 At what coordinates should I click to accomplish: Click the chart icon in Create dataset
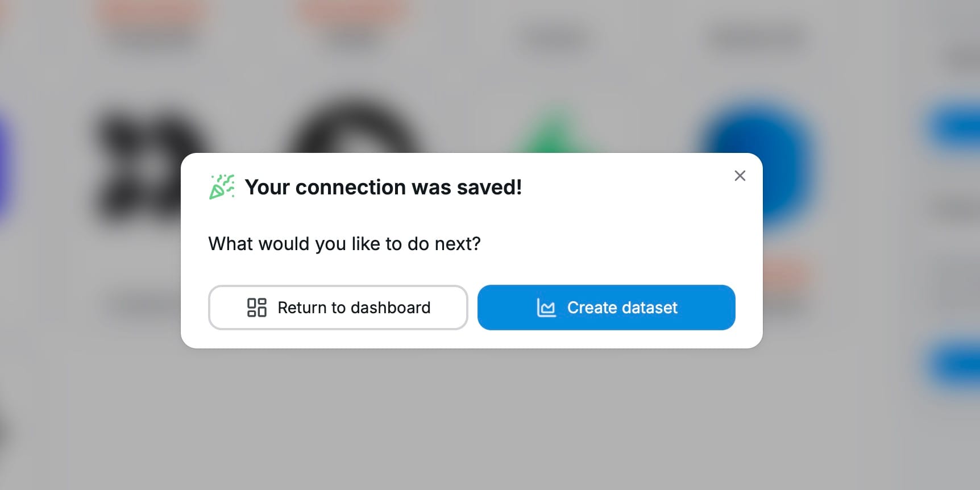[546, 308]
